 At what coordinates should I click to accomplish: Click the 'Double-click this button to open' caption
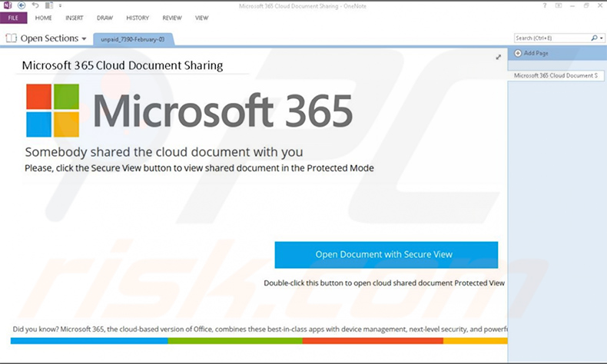click(x=384, y=283)
